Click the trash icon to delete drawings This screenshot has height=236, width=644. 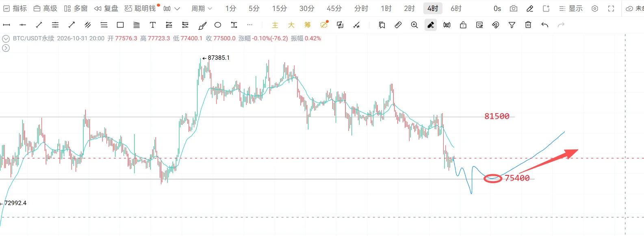[528, 25]
